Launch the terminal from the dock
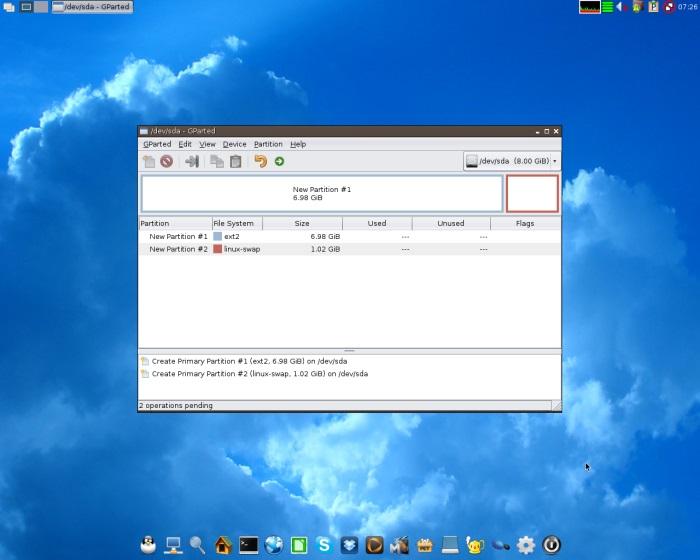This screenshot has width=700, height=560. coord(248,545)
